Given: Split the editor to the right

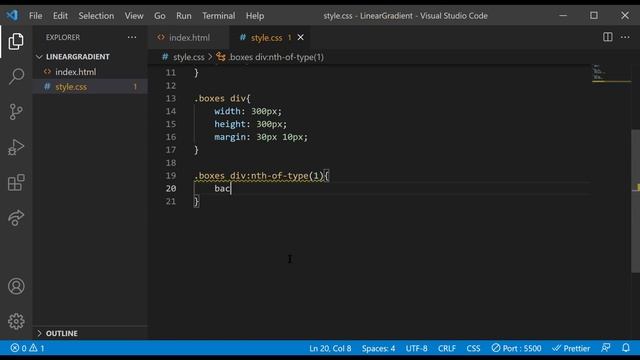Looking at the screenshot, I should pyautogui.click(x=607, y=37).
